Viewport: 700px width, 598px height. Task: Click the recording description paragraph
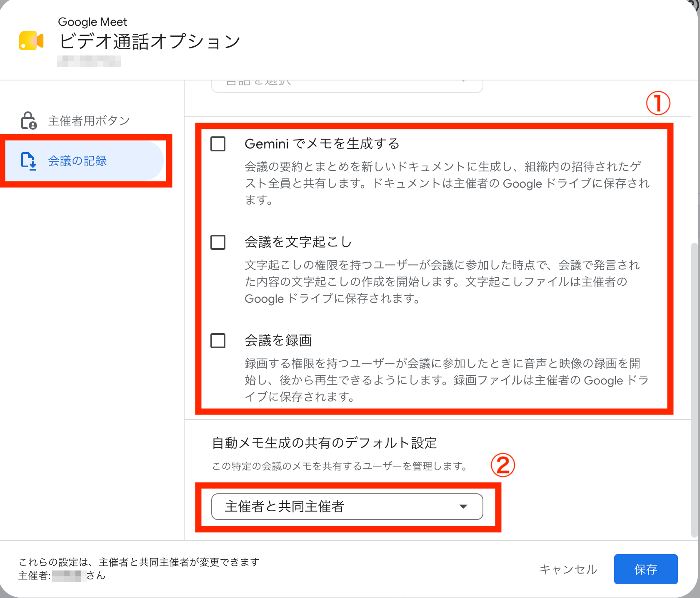click(447, 380)
